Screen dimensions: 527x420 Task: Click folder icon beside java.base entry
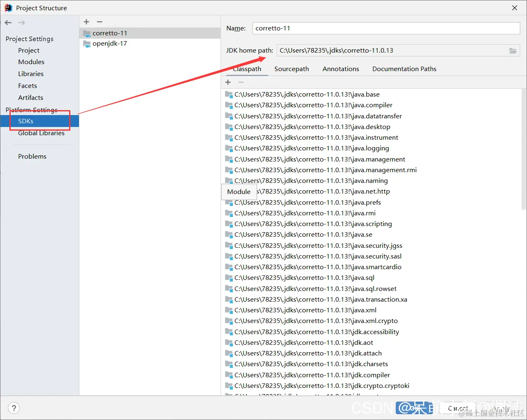click(229, 94)
